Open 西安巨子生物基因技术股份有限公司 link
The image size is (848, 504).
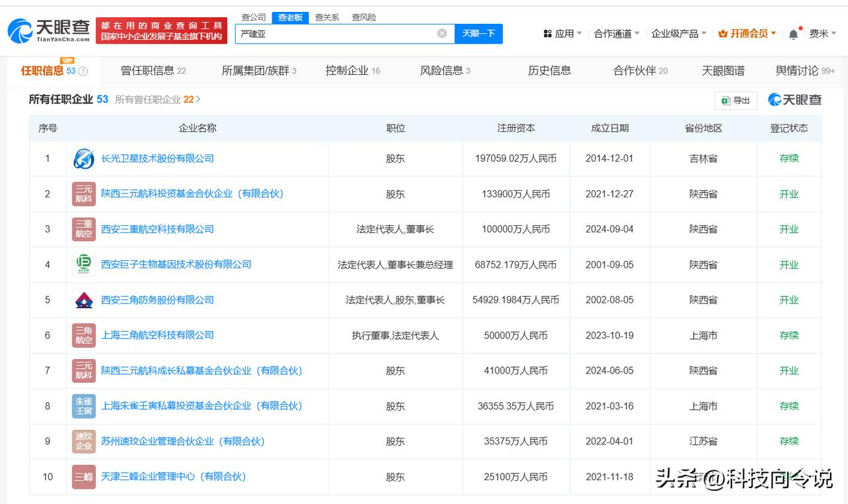176,265
